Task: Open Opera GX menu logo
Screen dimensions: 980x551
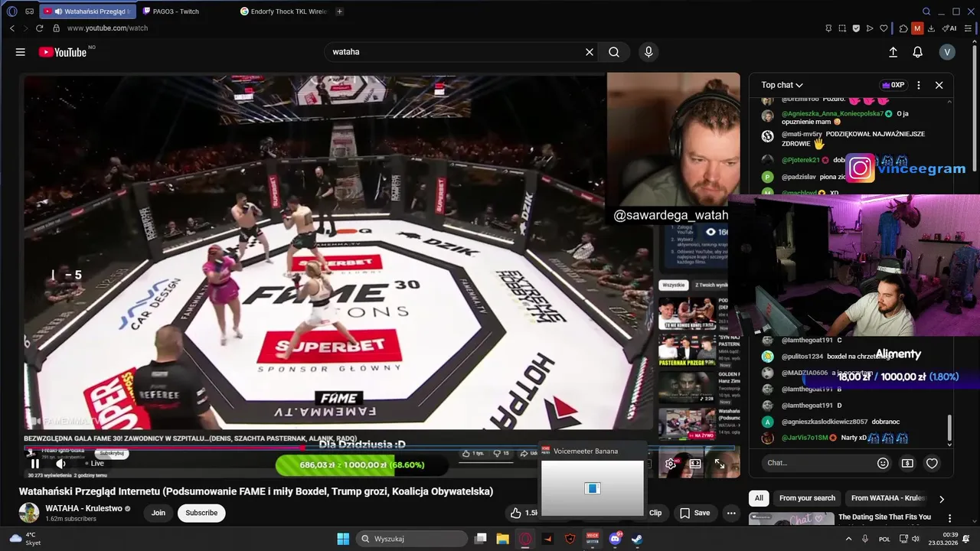Action: coord(11,11)
